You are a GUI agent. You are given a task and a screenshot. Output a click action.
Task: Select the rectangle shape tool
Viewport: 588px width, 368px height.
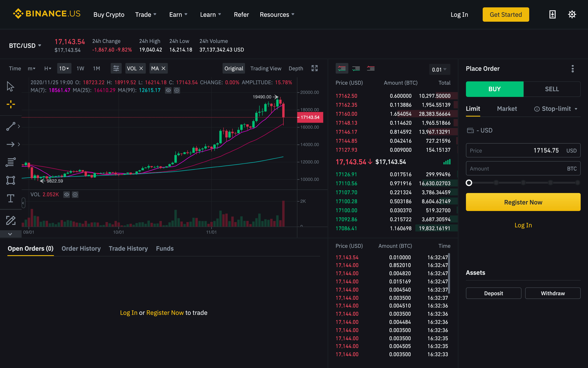point(11,180)
